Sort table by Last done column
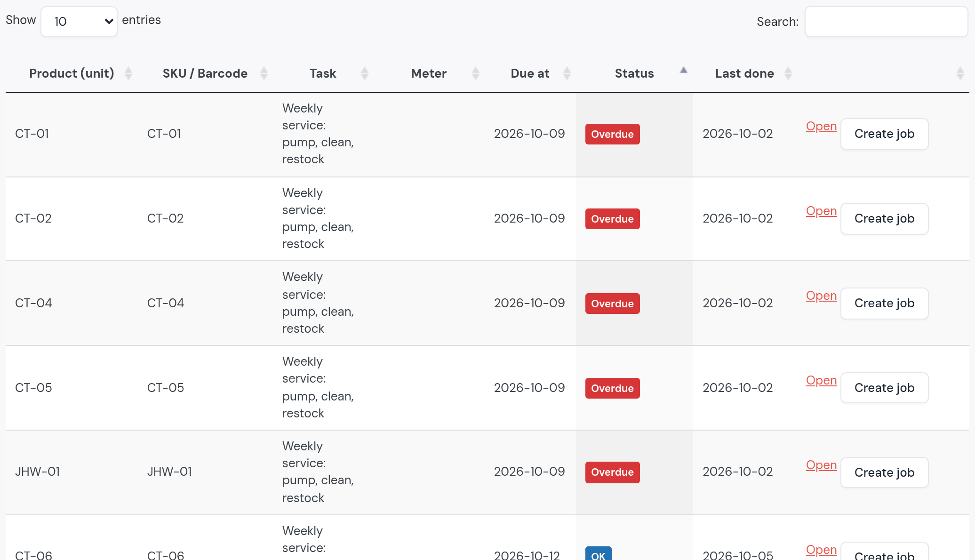Image resolution: width=975 pixels, height=560 pixels. 744,73
